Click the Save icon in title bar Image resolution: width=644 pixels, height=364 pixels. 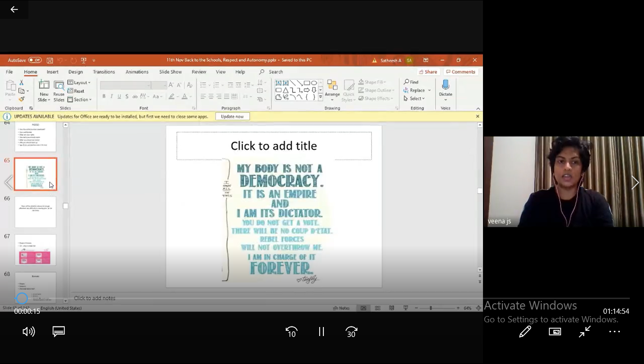(x=49, y=60)
